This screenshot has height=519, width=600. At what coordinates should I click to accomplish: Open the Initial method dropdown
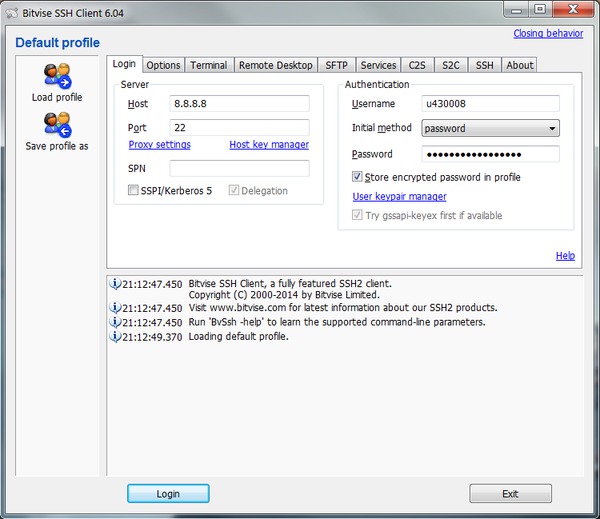(490, 128)
